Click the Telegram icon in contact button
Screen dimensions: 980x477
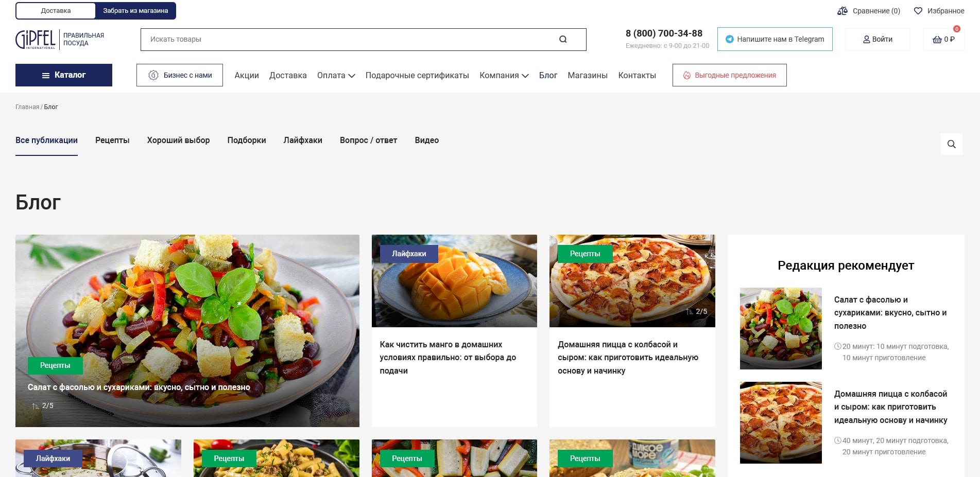729,39
